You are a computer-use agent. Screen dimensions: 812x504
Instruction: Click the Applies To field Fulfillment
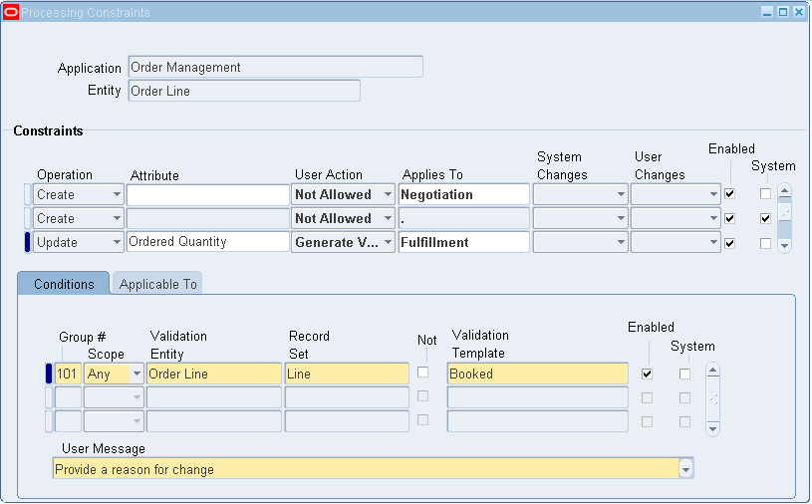464,242
